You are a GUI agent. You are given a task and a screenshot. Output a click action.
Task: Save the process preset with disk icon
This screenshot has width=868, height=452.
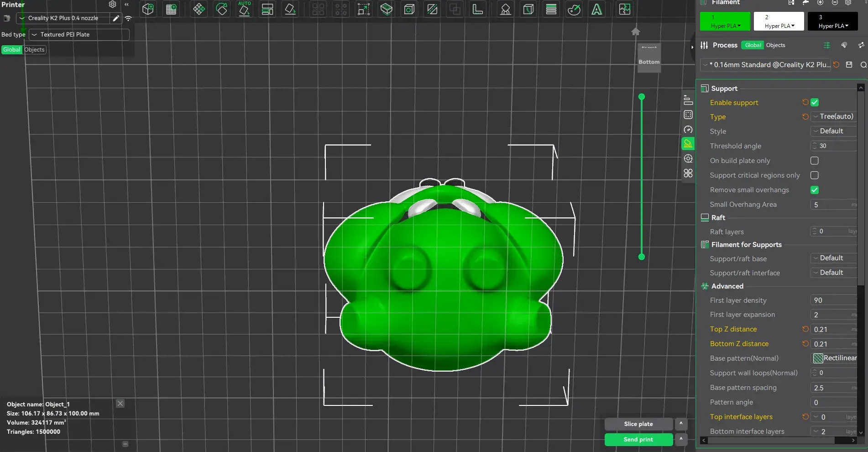coord(849,65)
